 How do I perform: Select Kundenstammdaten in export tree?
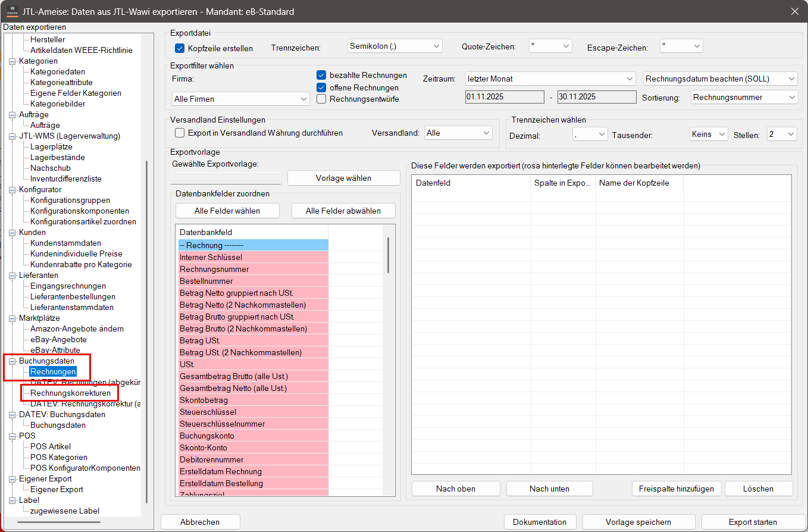(x=65, y=243)
